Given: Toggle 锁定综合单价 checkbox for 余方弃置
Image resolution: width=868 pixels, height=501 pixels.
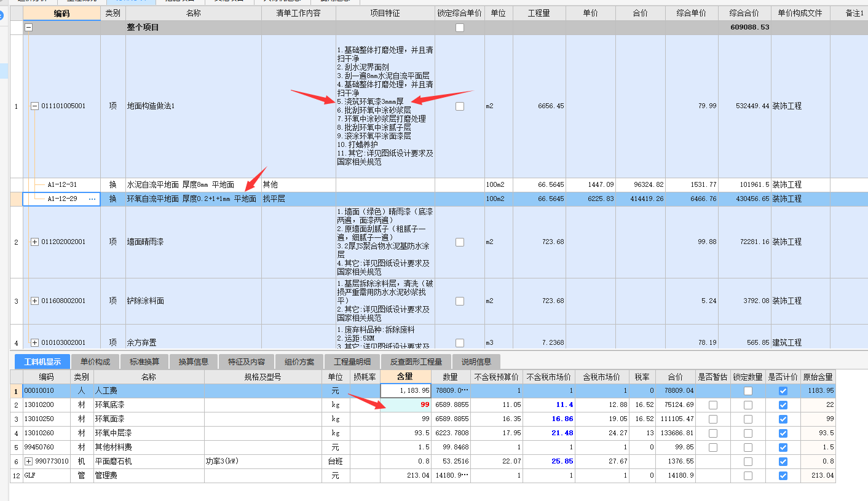Looking at the screenshot, I should pyautogui.click(x=460, y=342).
